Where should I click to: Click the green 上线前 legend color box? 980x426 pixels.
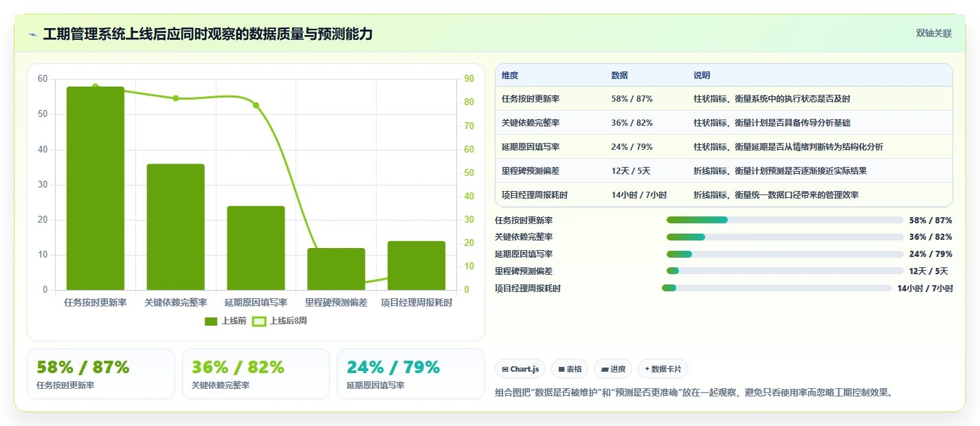pos(211,321)
